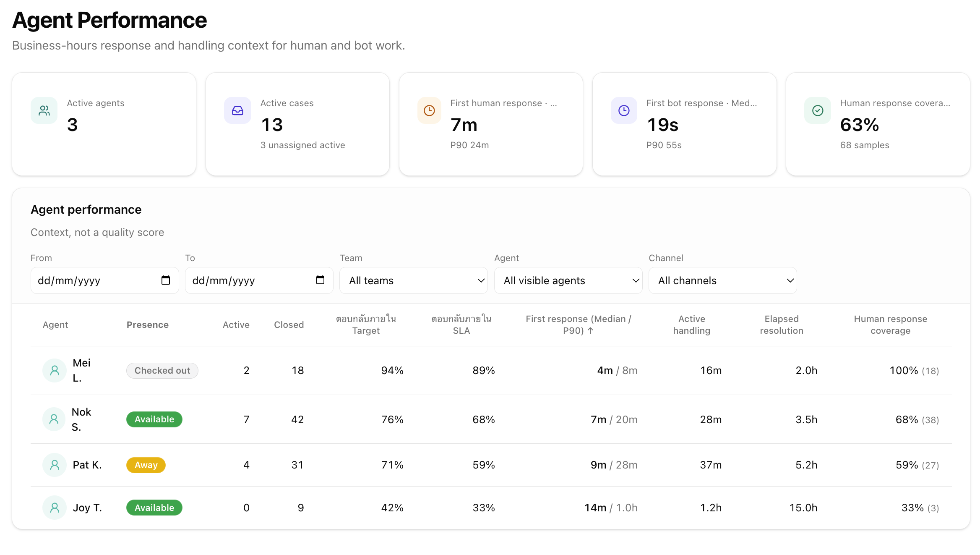Sort by Presence column header
980x555 pixels.
[148, 325]
